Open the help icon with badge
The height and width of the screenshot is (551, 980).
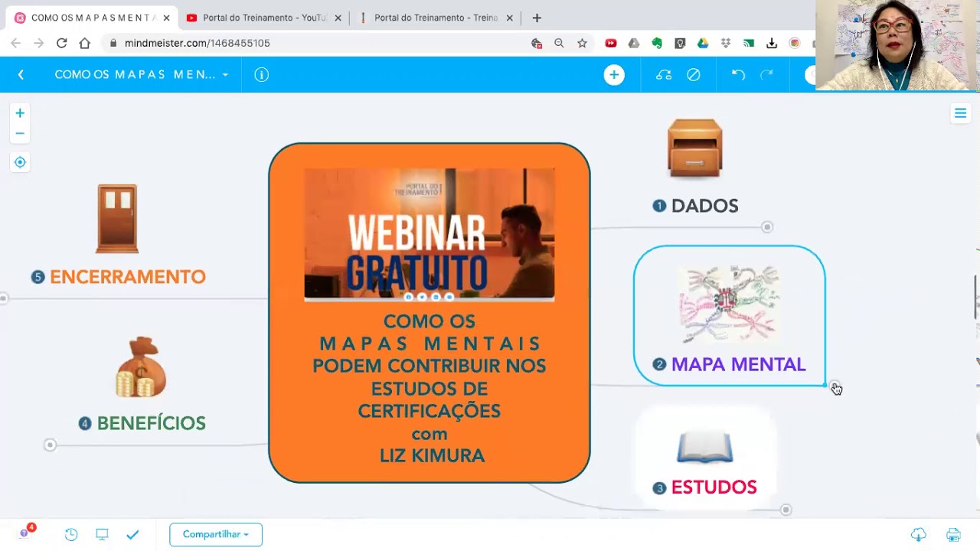coord(25,532)
